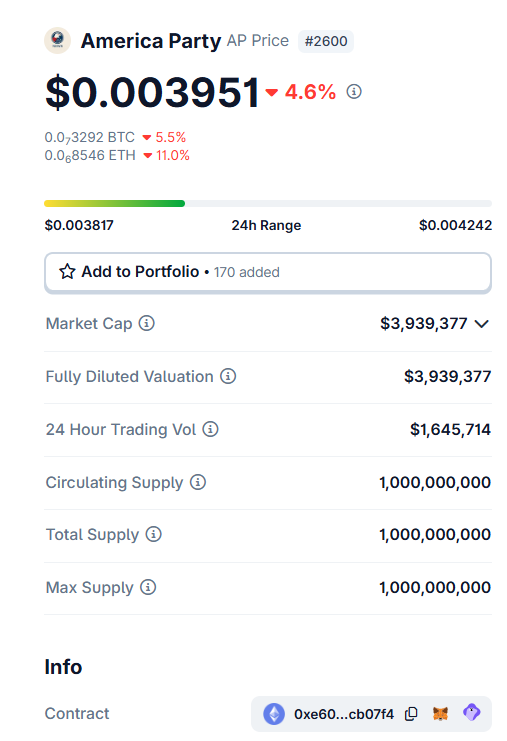Click Total Supply value 1,000,000,000
The width and height of the screenshot is (507, 741).
[x=435, y=534]
